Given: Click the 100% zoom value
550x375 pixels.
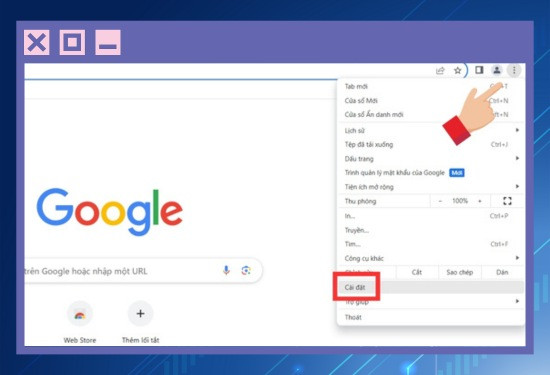Looking at the screenshot, I should (x=460, y=201).
